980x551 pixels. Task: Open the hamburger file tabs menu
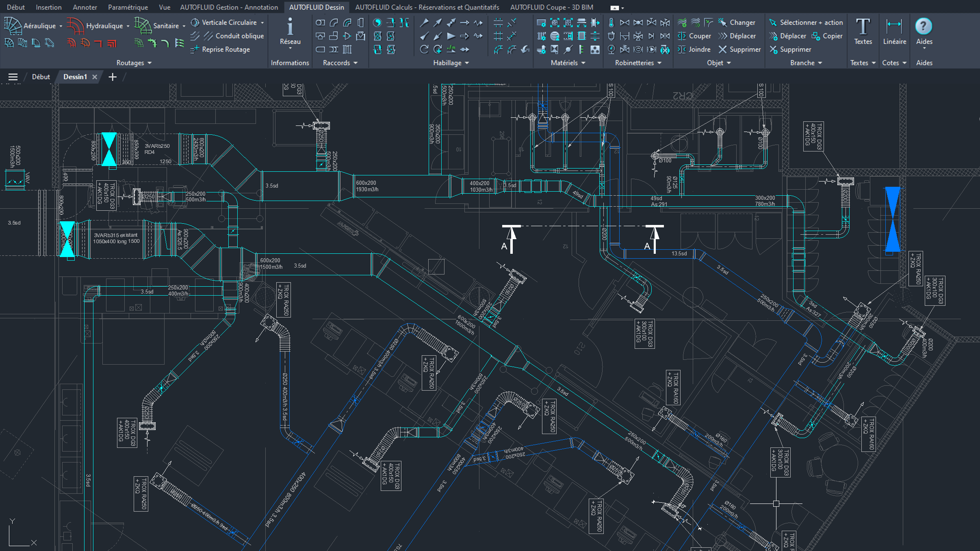click(13, 77)
